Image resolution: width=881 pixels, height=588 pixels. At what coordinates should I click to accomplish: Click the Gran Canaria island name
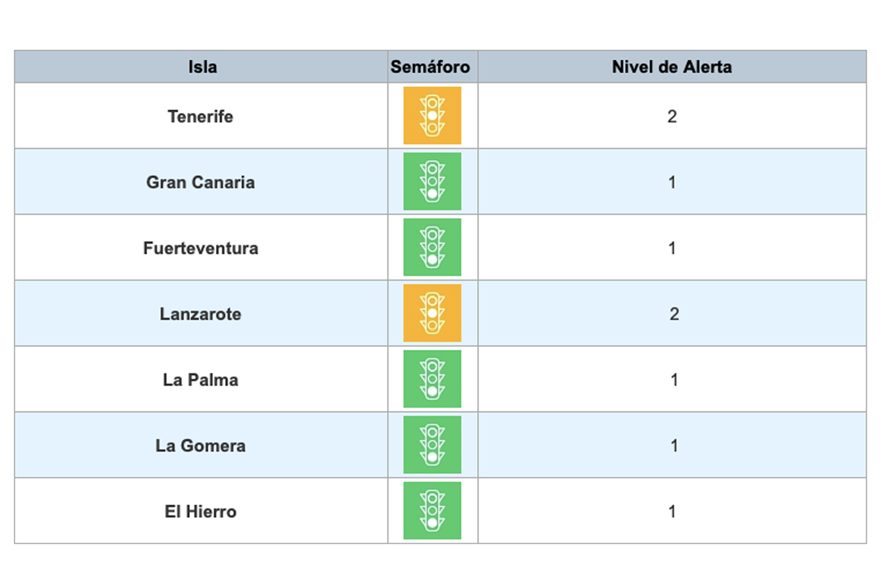click(200, 182)
